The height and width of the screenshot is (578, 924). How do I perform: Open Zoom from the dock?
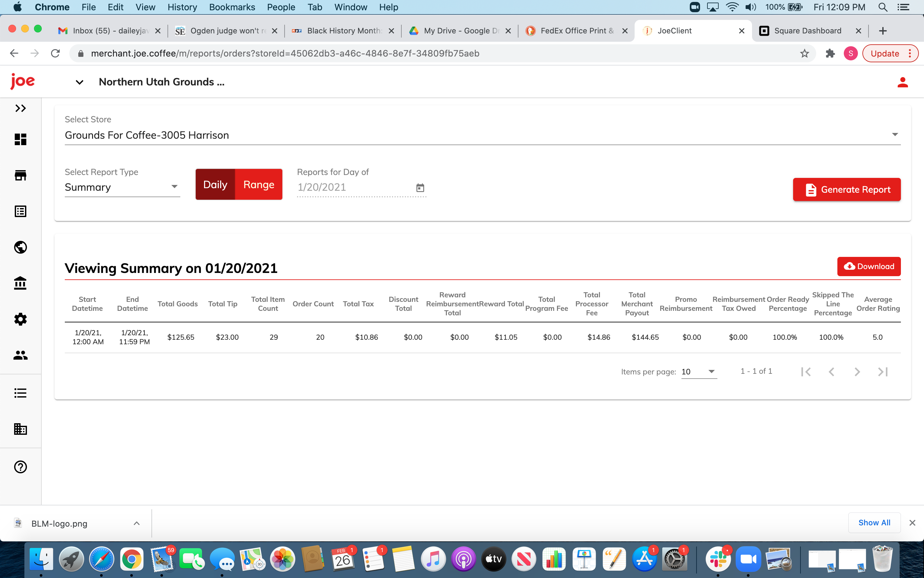(x=748, y=559)
